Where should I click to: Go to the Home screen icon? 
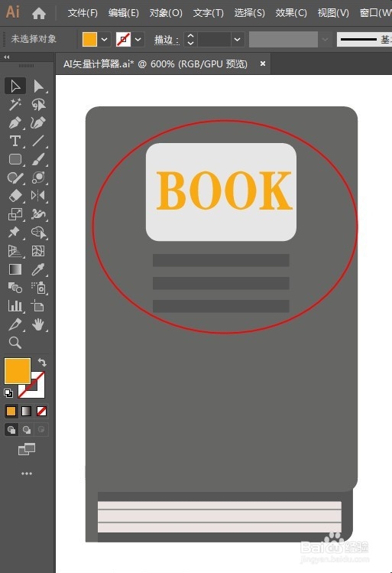coord(39,13)
